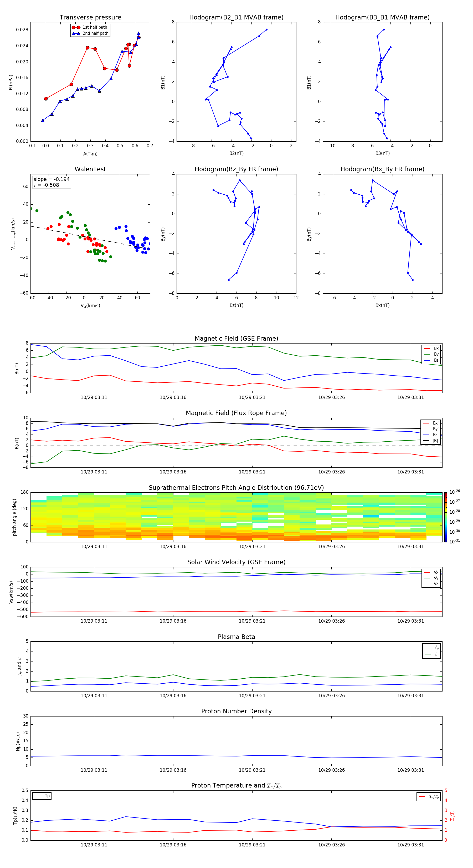Click the 'Hodogram(Bz_By FR frame)' title
This screenshot has height=868, width=473.
point(236,169)
